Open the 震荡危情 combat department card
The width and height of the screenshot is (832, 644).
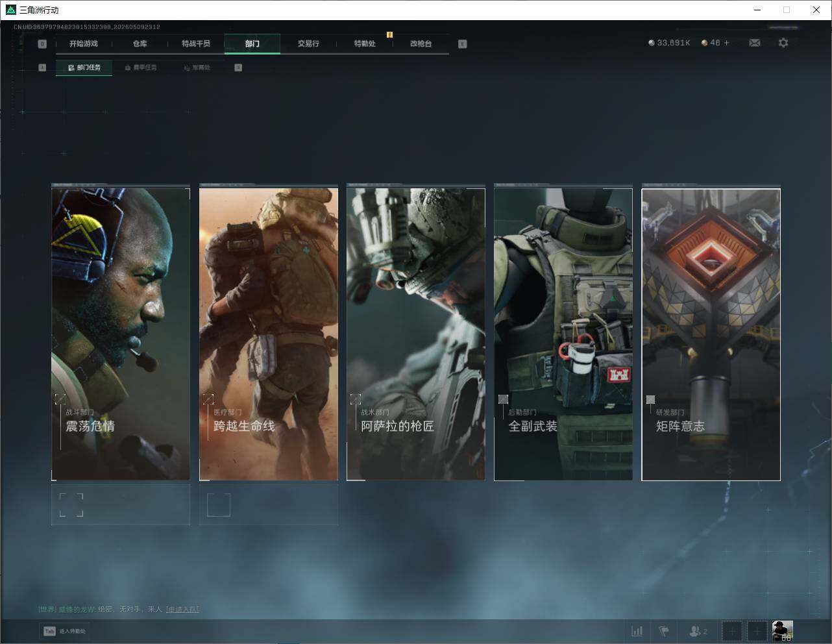coord(121,334)
